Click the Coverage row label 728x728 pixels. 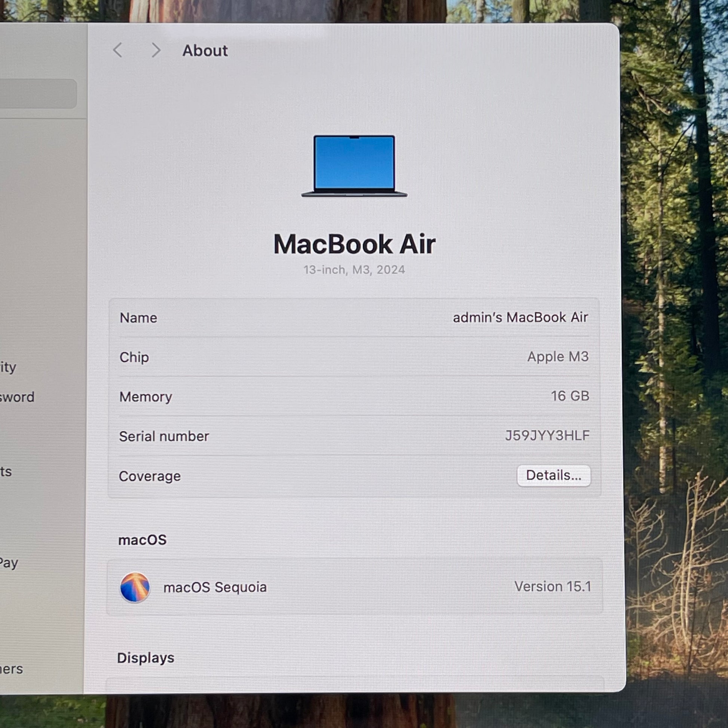150,476
